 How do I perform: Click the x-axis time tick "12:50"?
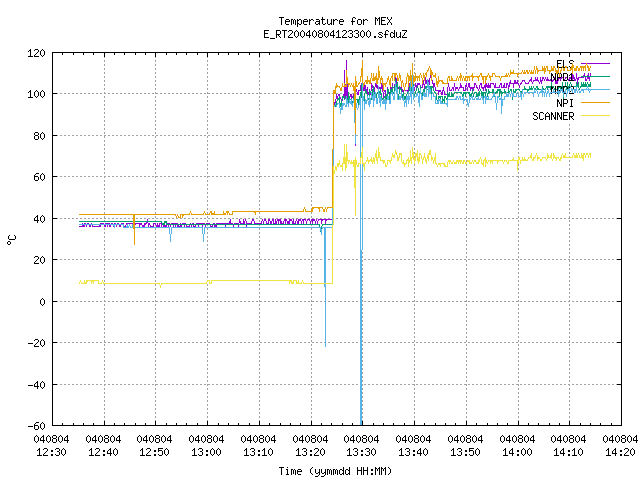click(154, 452)
